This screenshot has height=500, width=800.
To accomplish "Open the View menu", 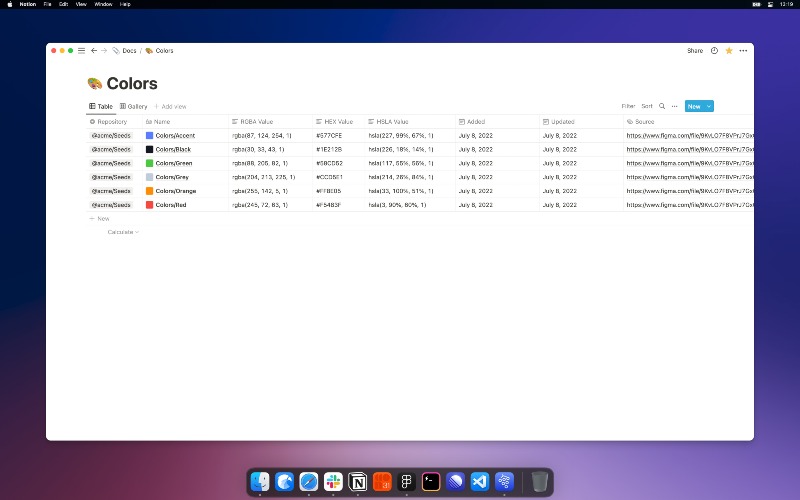I will pos(81,4).
